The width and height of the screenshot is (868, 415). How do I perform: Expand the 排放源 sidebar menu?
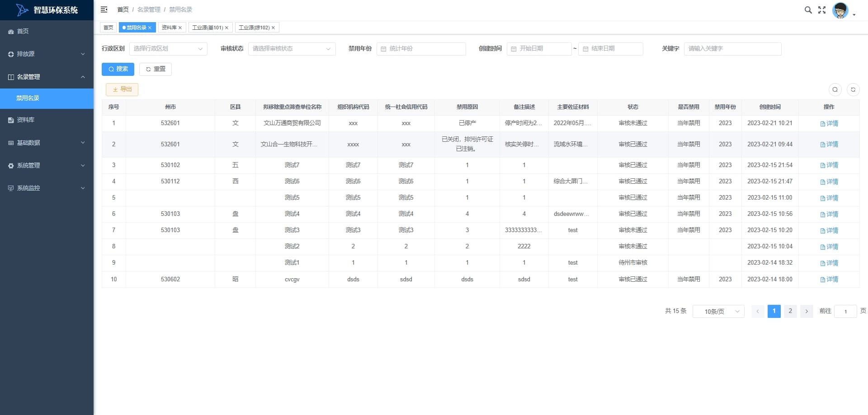click(x=47, y=54)
